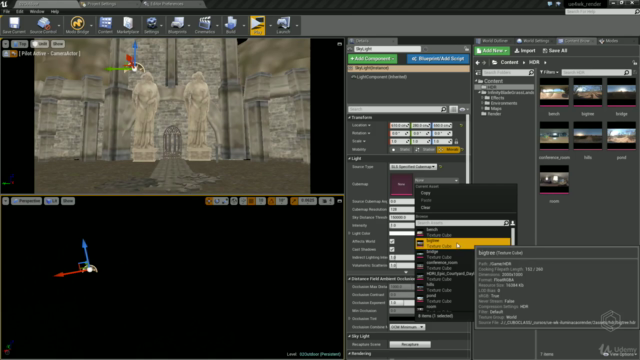Open the Occlusion Combine Mode dropdown

click(x=407, y=327)
